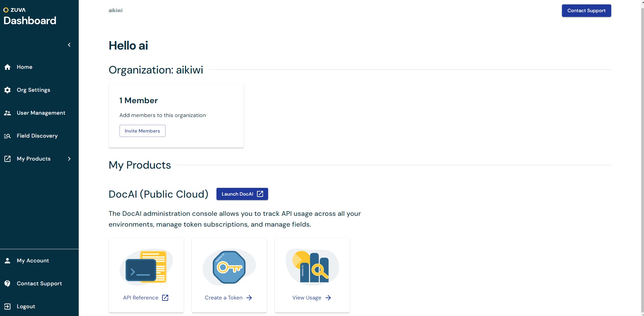Click the View Usage chart illustration
This screenshot has width=644, height=316.
click(x=312, y=267)
